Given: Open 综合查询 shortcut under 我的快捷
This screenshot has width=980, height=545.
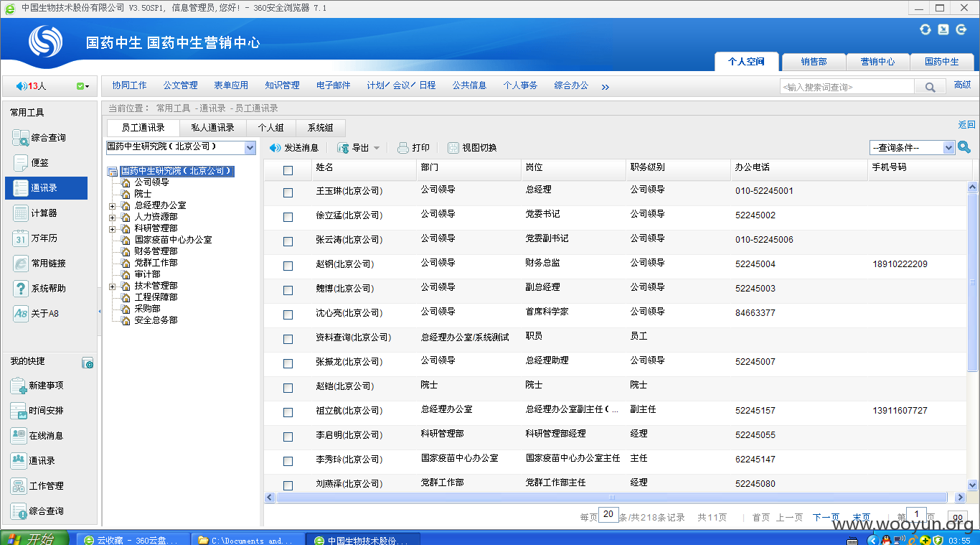Looking at the screenshot, I should point(37,511).
